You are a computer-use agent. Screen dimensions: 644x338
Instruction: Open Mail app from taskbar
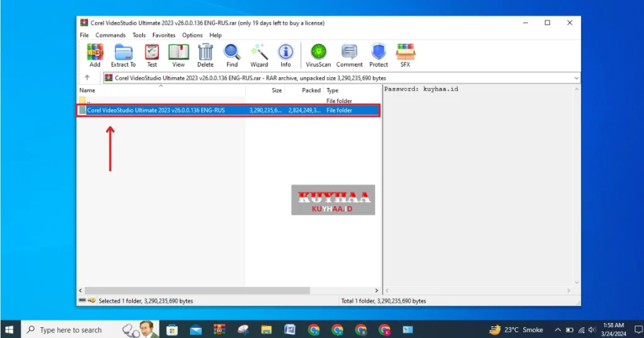pos(196,329)
